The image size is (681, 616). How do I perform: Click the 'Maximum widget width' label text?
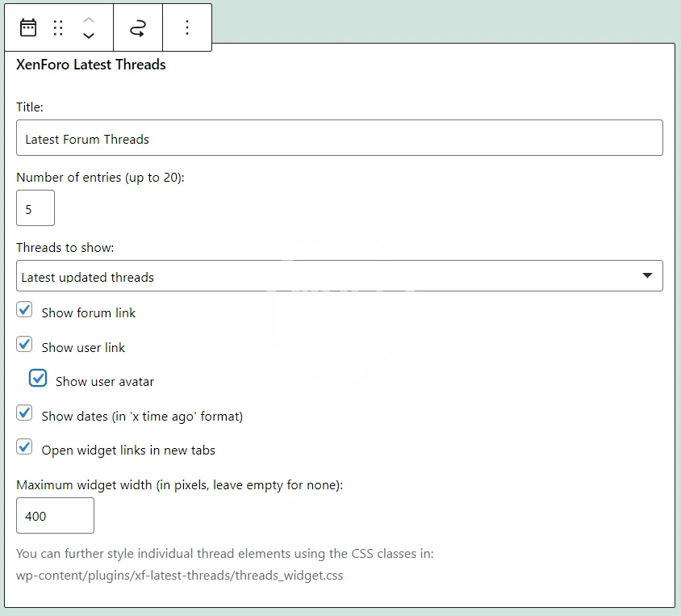179,485
